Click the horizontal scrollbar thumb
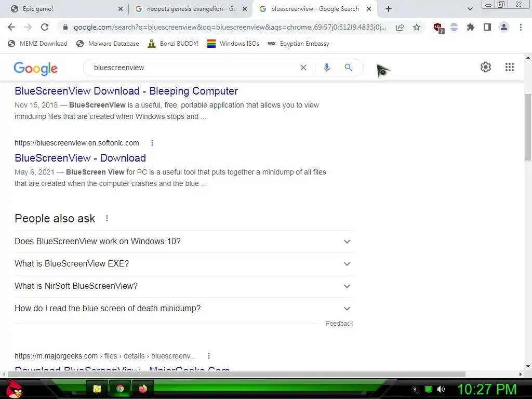Screen dimensions: 532x399 click(236, 374)
